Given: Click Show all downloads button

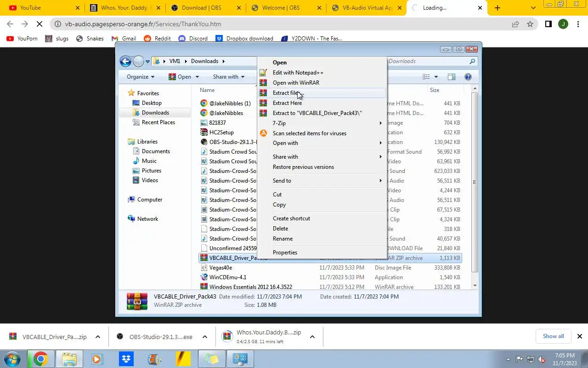Looking at the screenshot, I should click(x=553, y=336).
